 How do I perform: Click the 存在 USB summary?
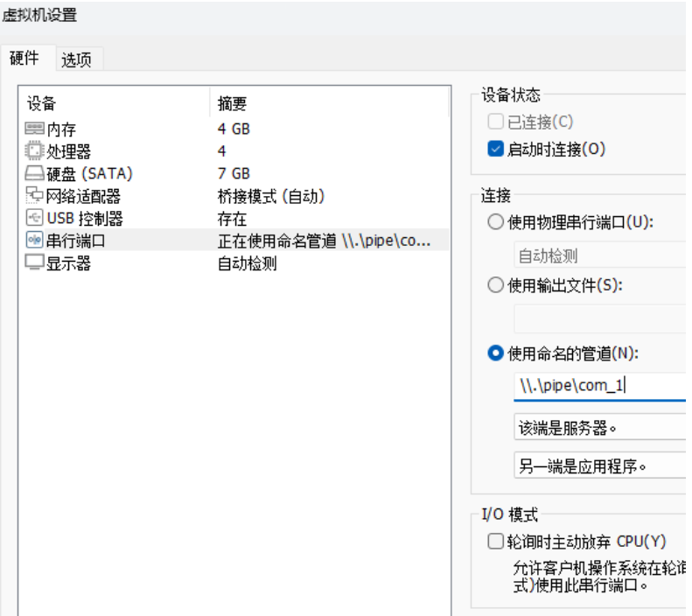click(232, 219)
